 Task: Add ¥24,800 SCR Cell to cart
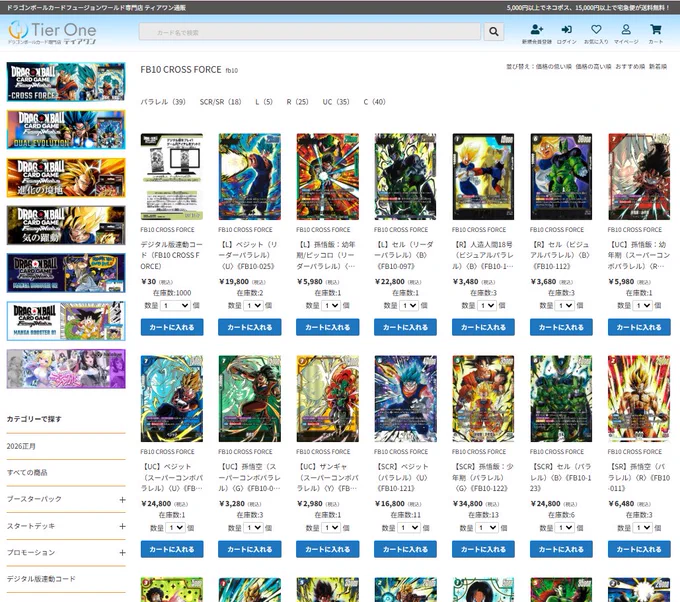click(561, 549)
